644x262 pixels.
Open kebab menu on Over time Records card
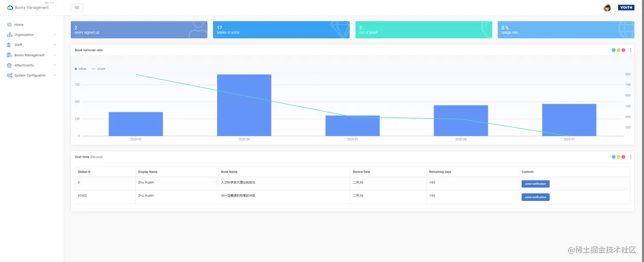[631, 157]
